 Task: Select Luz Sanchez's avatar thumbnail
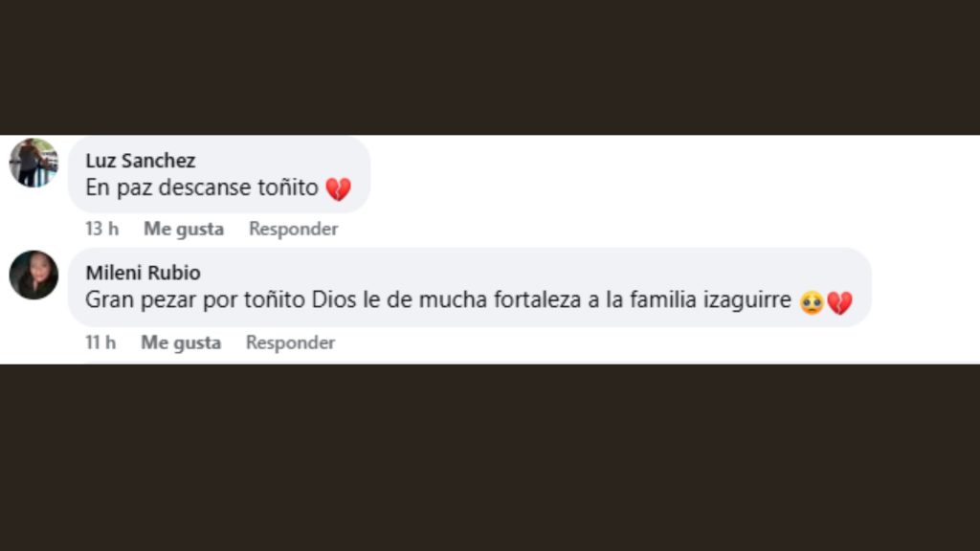coord(33,163)
